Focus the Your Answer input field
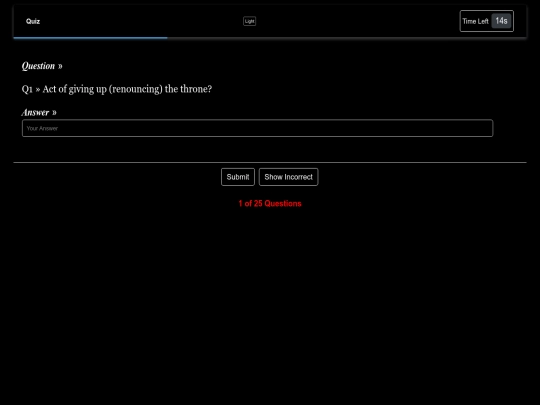Image resolution: width=540 pixels, height=405 pixels. 258,128
